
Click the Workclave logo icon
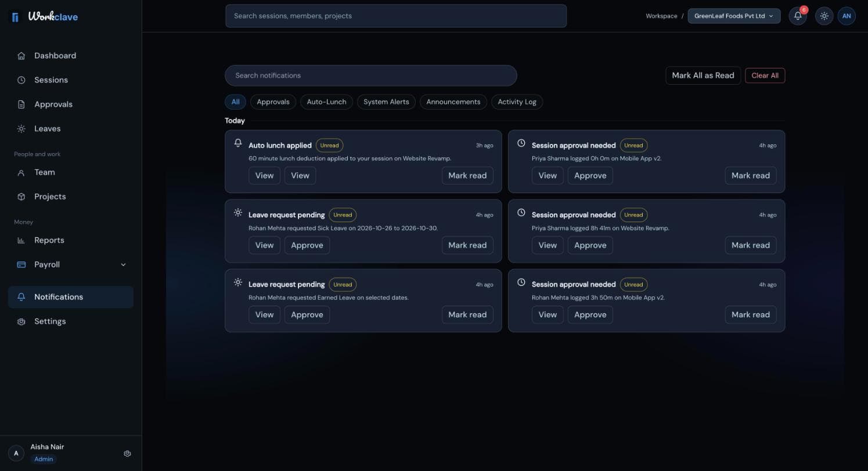pyautogui.click(x=15, y=17)
